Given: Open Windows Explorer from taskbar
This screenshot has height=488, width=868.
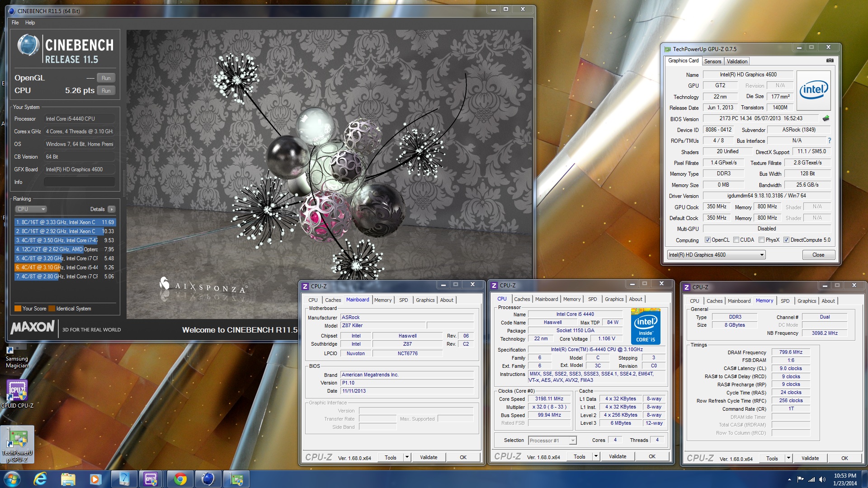Looking at the screenshot, I should coord(68,479).
